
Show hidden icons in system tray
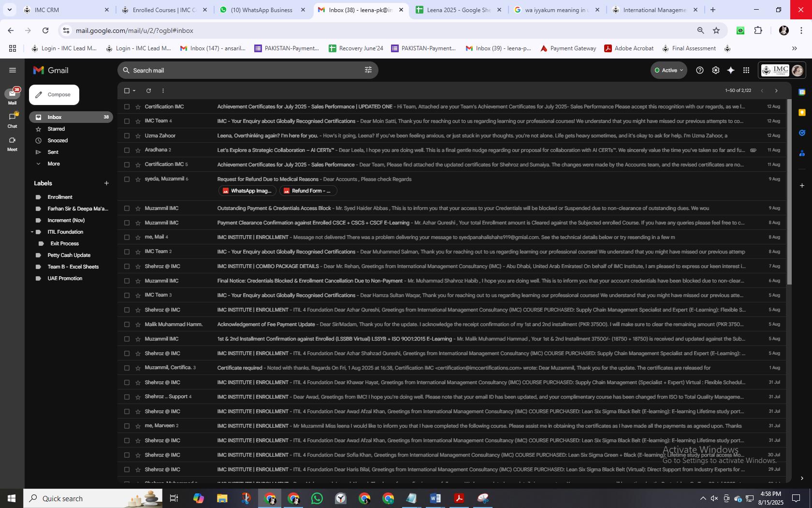coord(703,498)
